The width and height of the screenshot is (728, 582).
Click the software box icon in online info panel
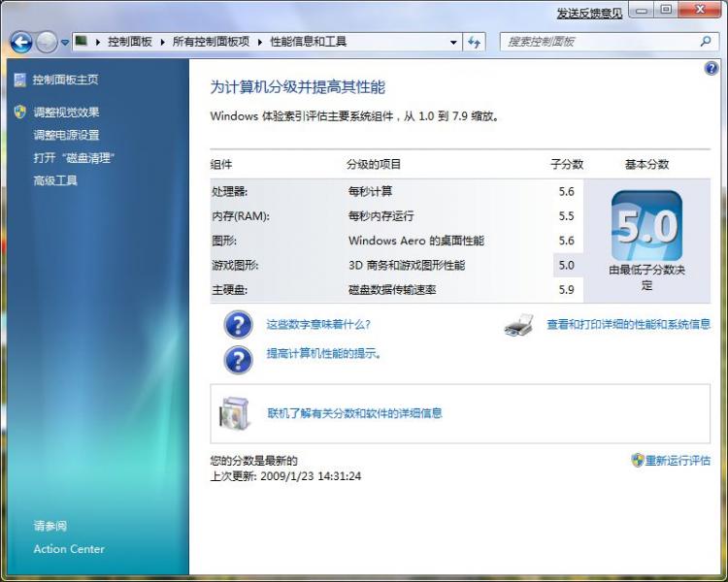pyautogui.click(x=236, y=412)
